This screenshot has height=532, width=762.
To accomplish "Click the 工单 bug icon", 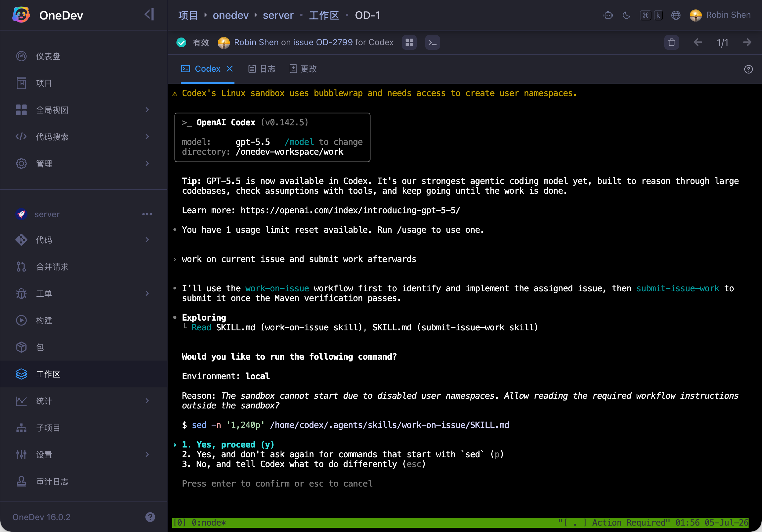I will 21,293.
